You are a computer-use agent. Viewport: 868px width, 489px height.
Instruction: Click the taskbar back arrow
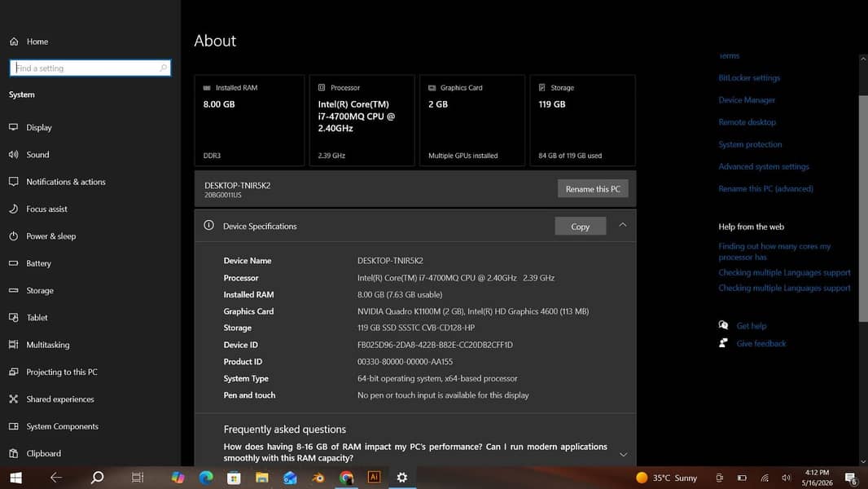(x=56, y=478)
